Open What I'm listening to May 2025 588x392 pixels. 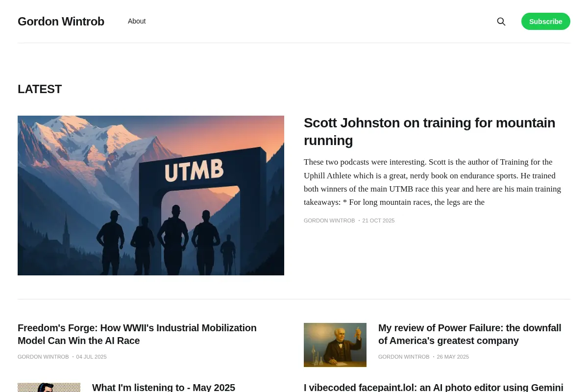164,387
